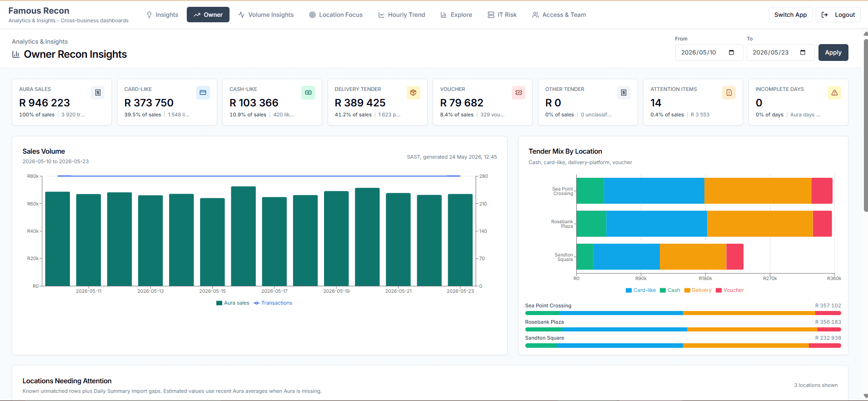Click the Locations Needing Attention heading
Screen dimensions: 868x401
[67, 381]
